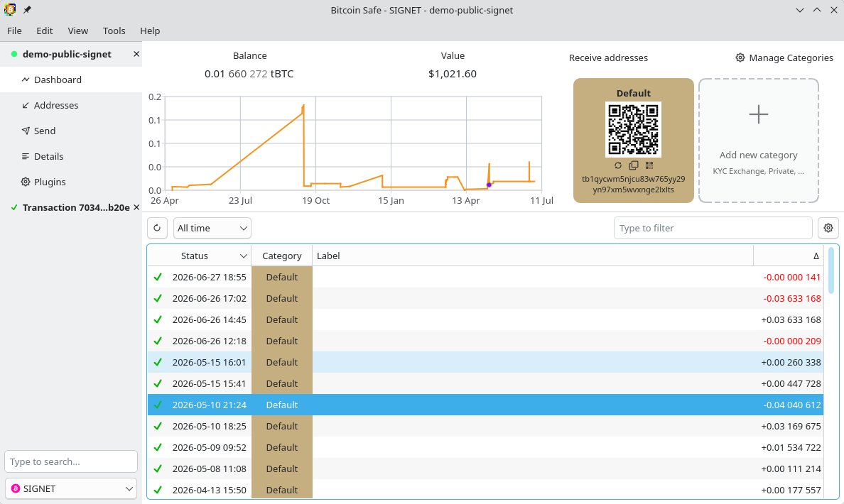
Task: Click the SIGNET bitcoin network icon
Action: coord(16,488)
